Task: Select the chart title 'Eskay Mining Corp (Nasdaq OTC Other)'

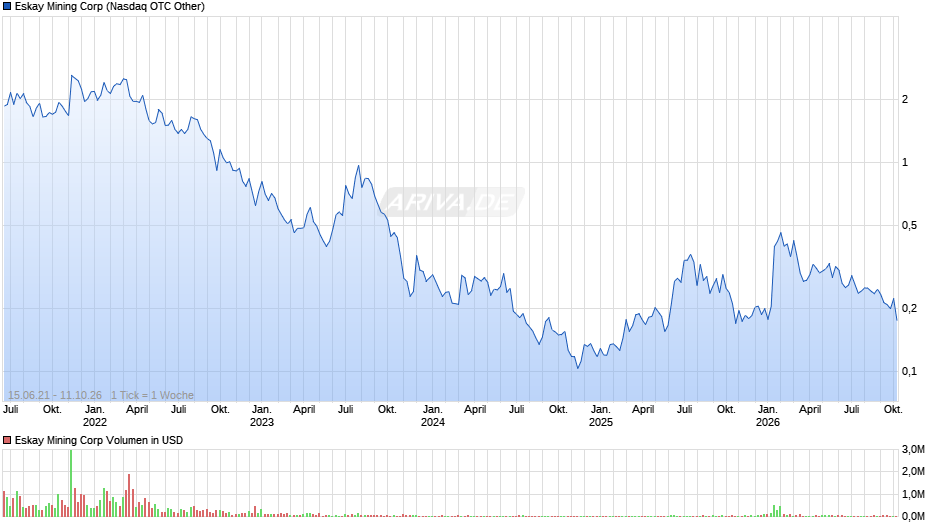Action: click(110, 7)
